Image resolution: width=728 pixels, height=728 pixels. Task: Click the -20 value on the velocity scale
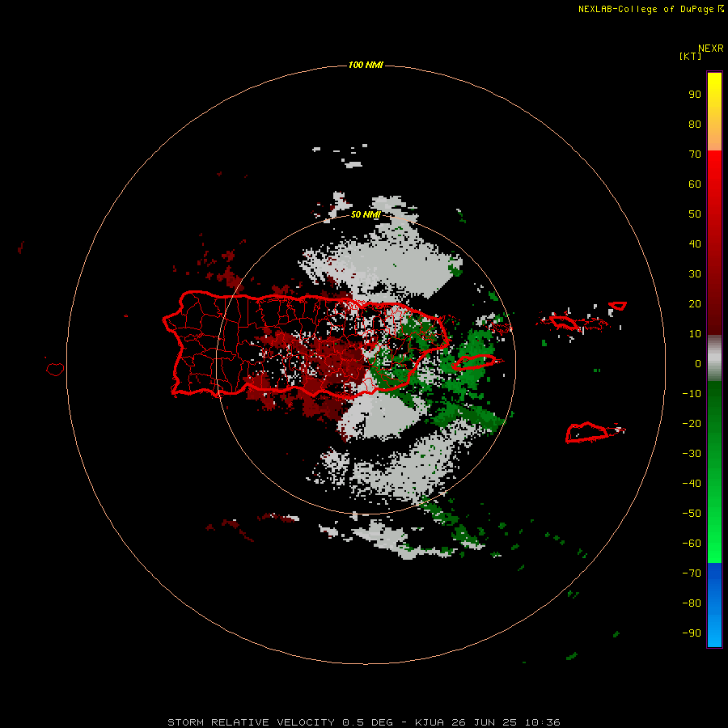pos(692,424)
